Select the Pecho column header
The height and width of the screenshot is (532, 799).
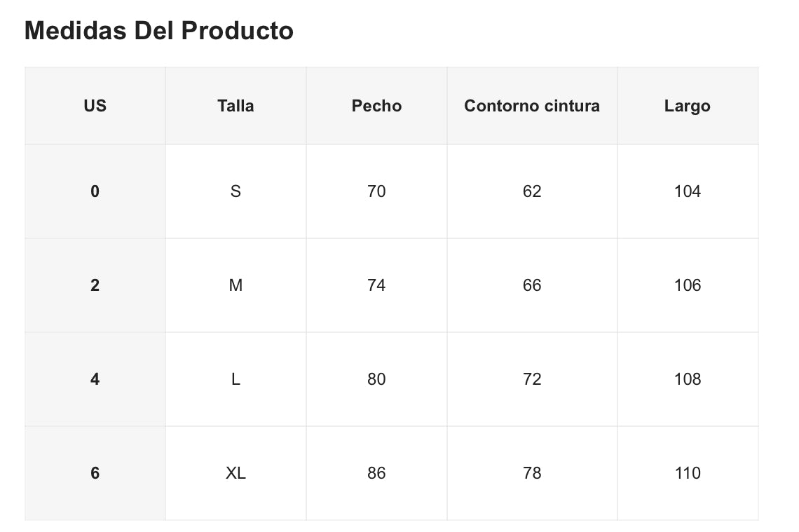coord(376,106)
